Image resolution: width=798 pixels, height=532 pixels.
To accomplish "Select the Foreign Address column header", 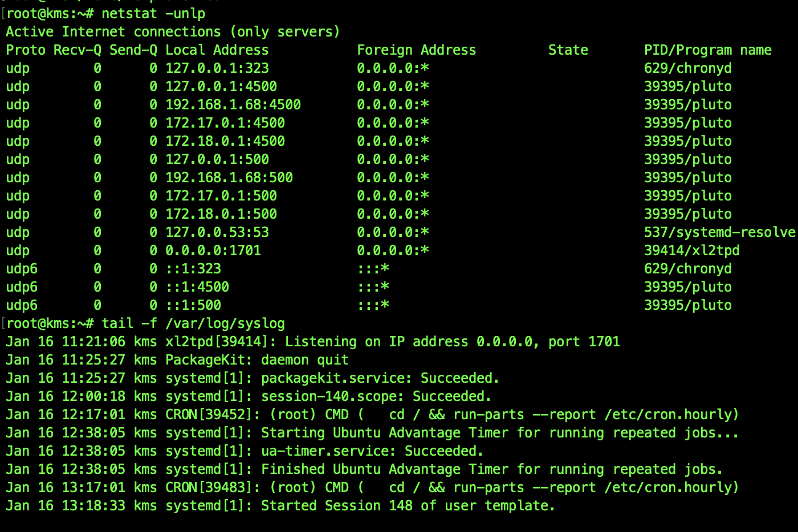I will coord(416,50).
